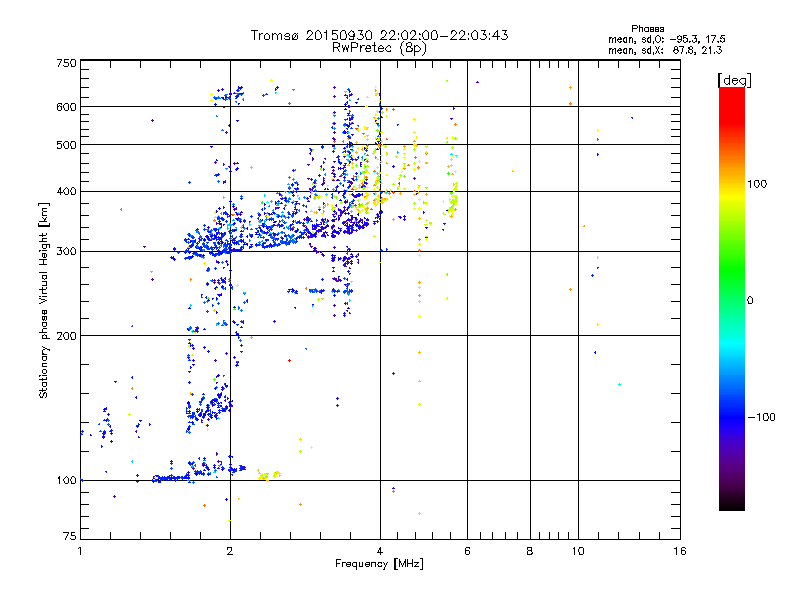The width and height of the screenshot is (800, 600).
Task: Click the x-axis tick label '4'
Action: click(380, 551)
